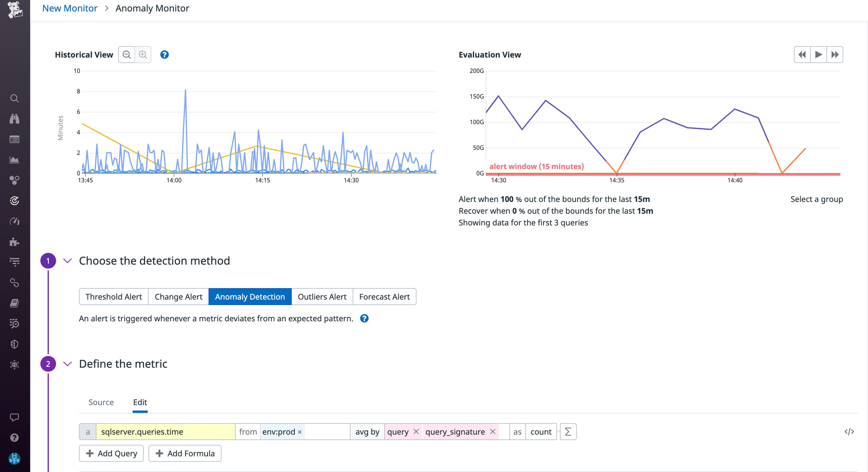Screen dimensions: 868x472
Task: Zoom in on Historical View using magnifier-plus icon
Action: [142, 54]
